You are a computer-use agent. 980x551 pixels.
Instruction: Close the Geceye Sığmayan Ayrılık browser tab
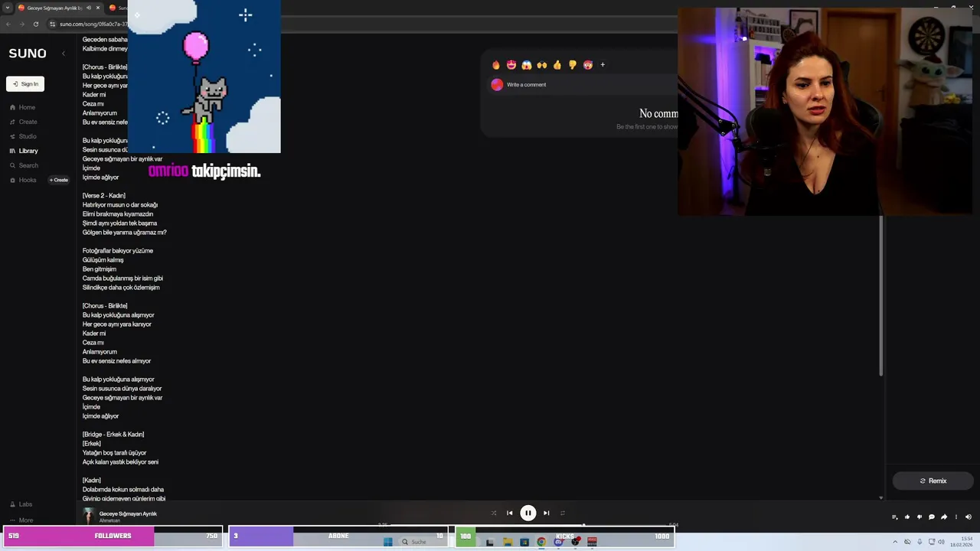pyautogui.click(x=98, y=8)
